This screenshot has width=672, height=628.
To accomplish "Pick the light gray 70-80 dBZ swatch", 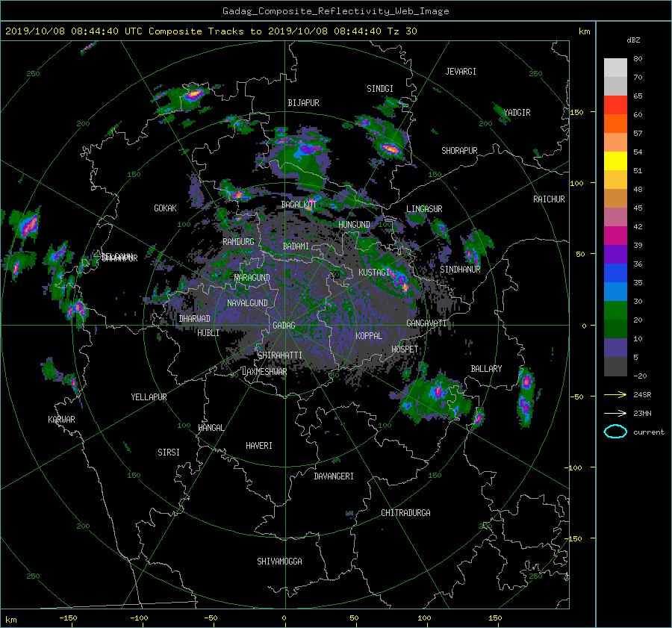I will (x=615, y=68).
